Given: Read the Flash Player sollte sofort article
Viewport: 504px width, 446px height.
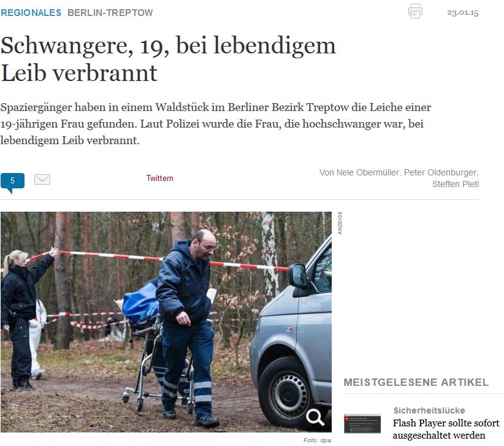Looking at the screenshot, I should point(446,429).
